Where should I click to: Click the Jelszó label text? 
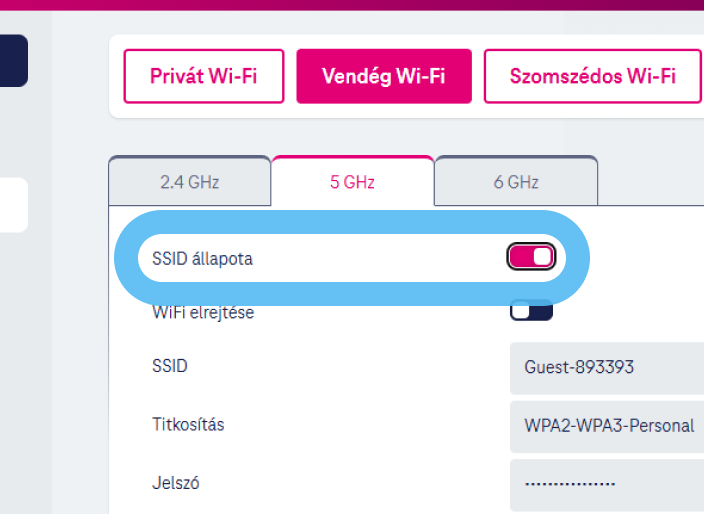click(x=175, y=483)
